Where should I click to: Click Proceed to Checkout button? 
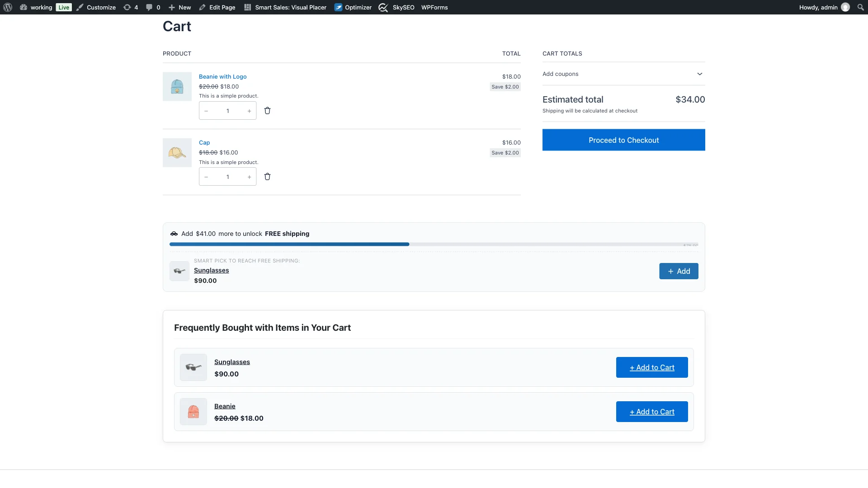624,140
